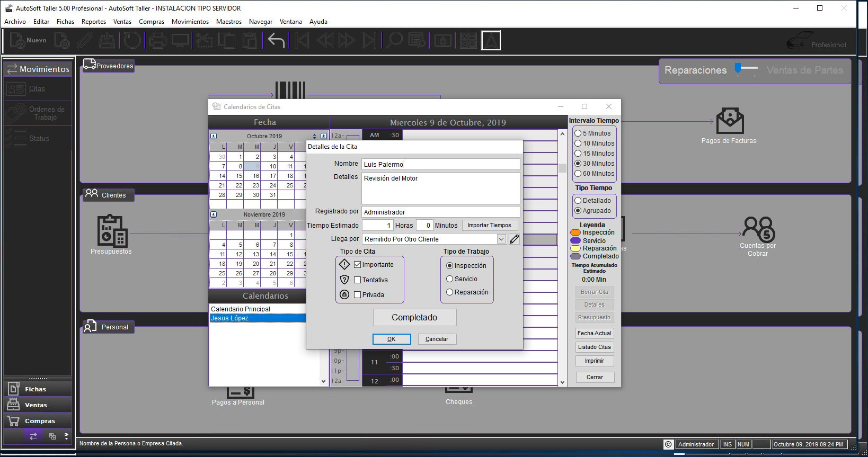Click schedule scrollbar up arrow
Viewport: 868px width, 457px height.
pos(562,134)
